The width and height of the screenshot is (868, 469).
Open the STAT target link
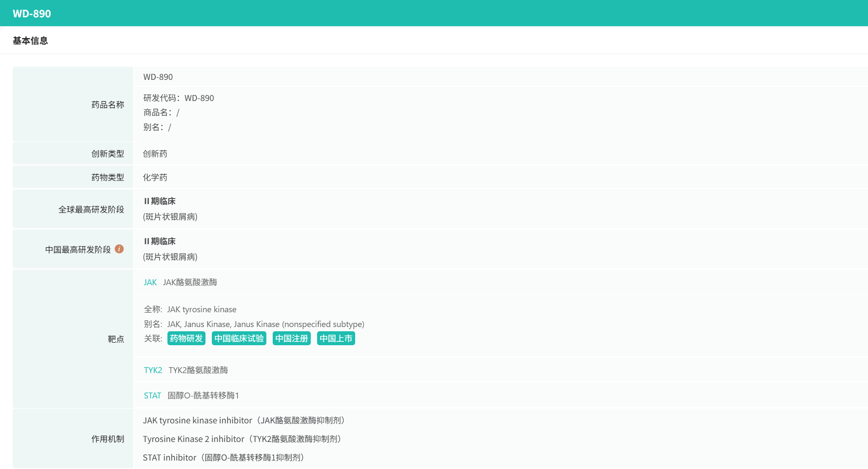(x=152, y=395)
